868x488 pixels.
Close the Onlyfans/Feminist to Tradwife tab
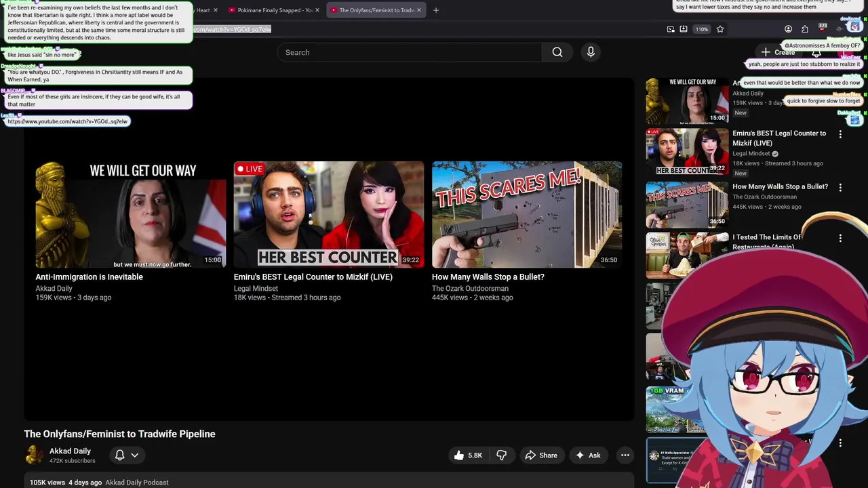[x=418, y=10]
